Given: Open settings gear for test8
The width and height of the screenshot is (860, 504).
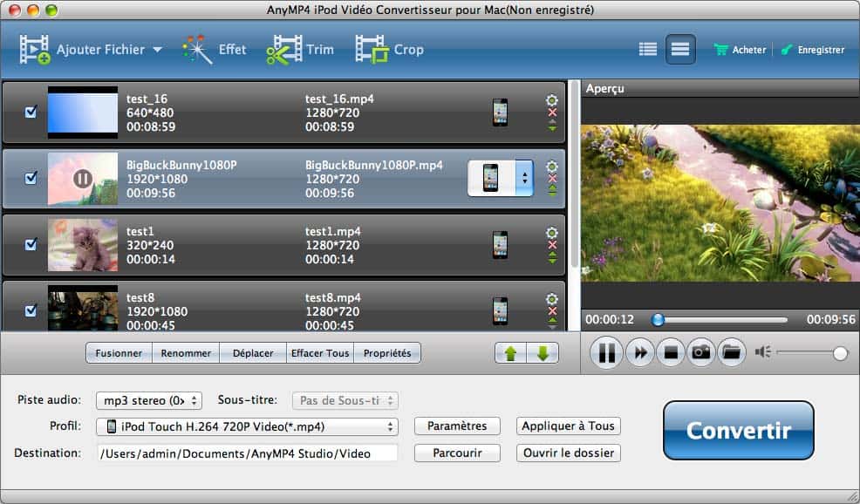Looking at the screenshot, I should pos(552,298).
